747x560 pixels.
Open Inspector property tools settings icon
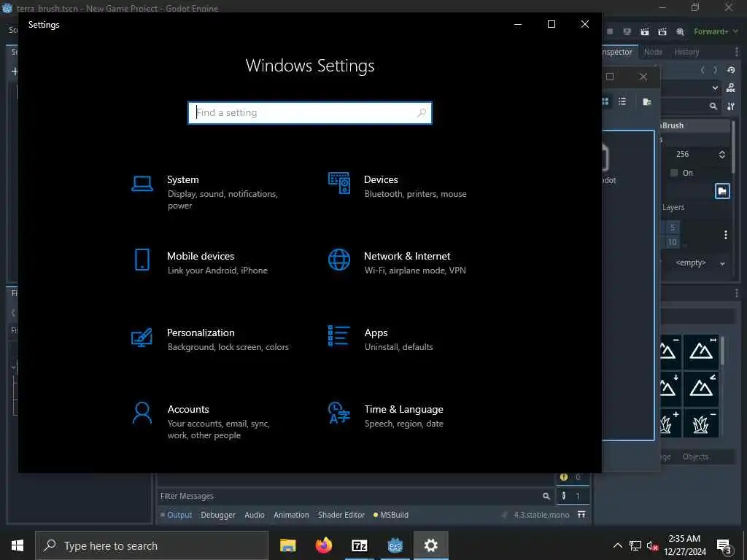tap(731, 106)
